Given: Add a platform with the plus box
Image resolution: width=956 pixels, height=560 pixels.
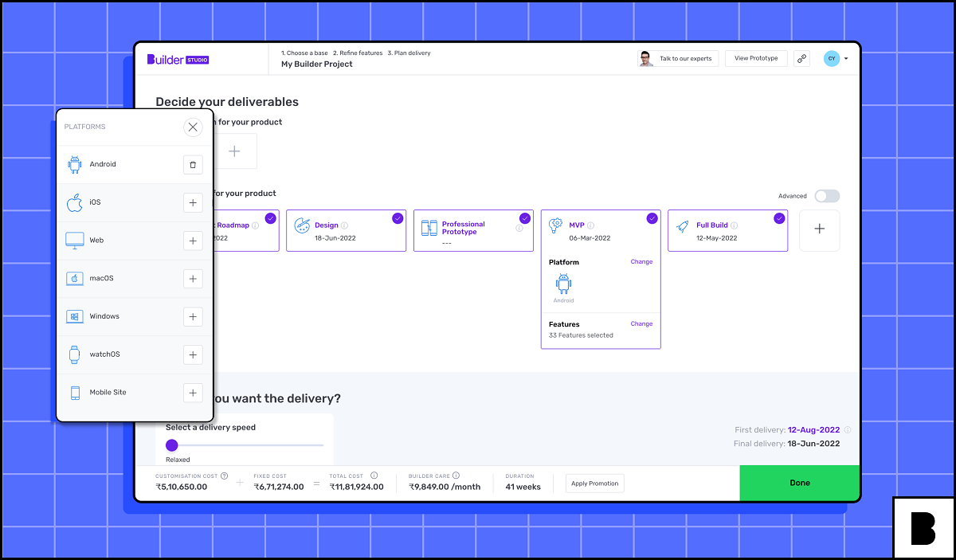Looking at the screenshot, I should click(x=234, y=151).
